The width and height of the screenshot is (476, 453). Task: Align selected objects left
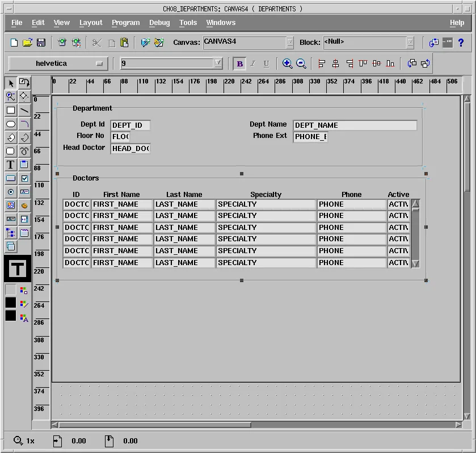pos(322,64)
